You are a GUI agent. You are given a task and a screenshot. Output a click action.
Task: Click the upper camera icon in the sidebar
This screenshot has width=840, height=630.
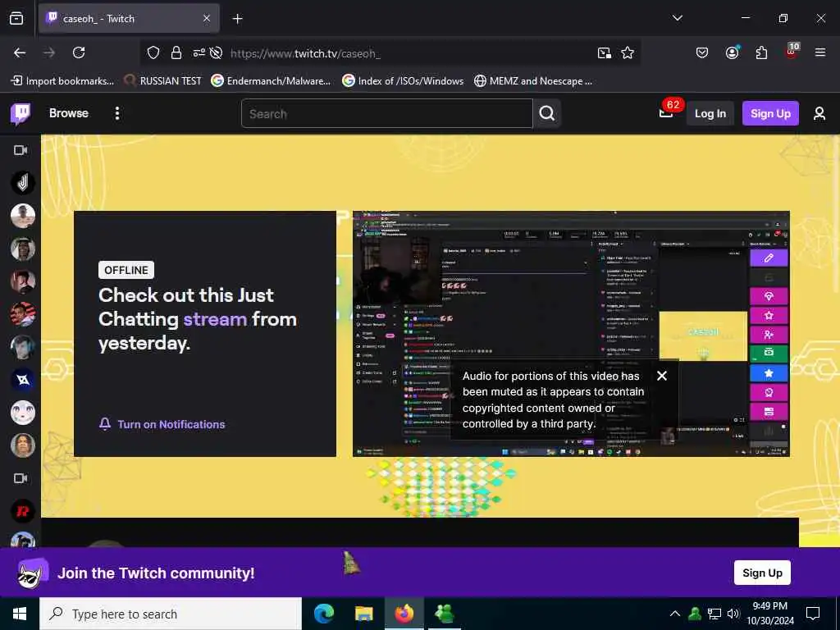(21, 151)
